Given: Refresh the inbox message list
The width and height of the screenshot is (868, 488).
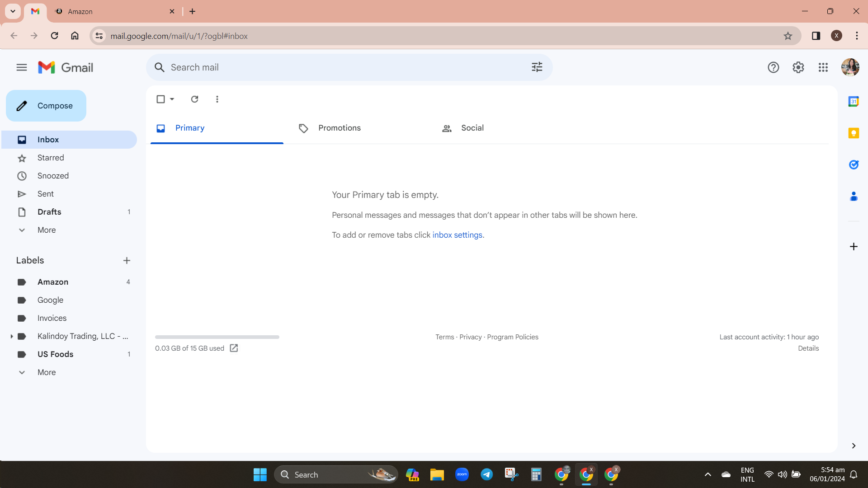Looking at the screenshot, I should [x=194, y=99].
